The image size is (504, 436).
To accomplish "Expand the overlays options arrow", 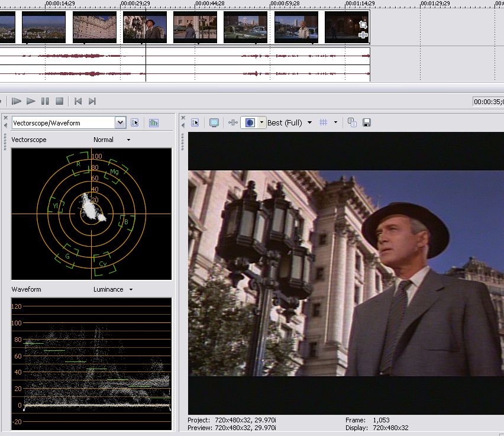I will 335,122.
